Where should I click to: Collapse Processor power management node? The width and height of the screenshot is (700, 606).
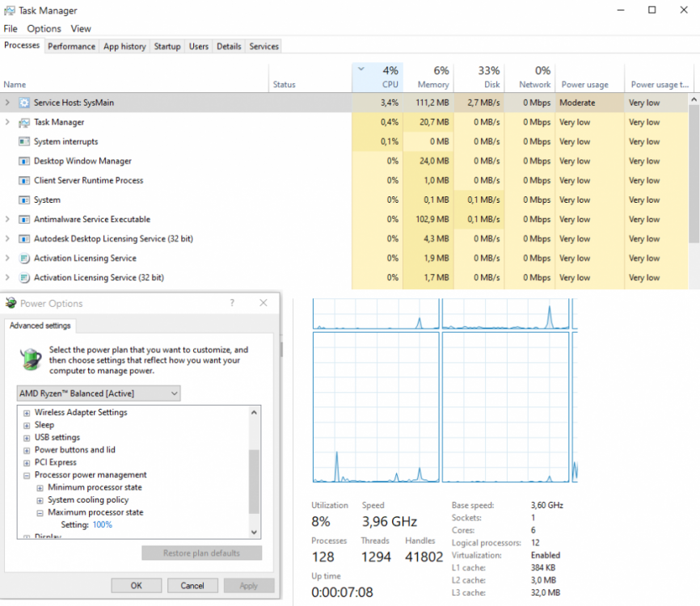click(x=27, y=475)
